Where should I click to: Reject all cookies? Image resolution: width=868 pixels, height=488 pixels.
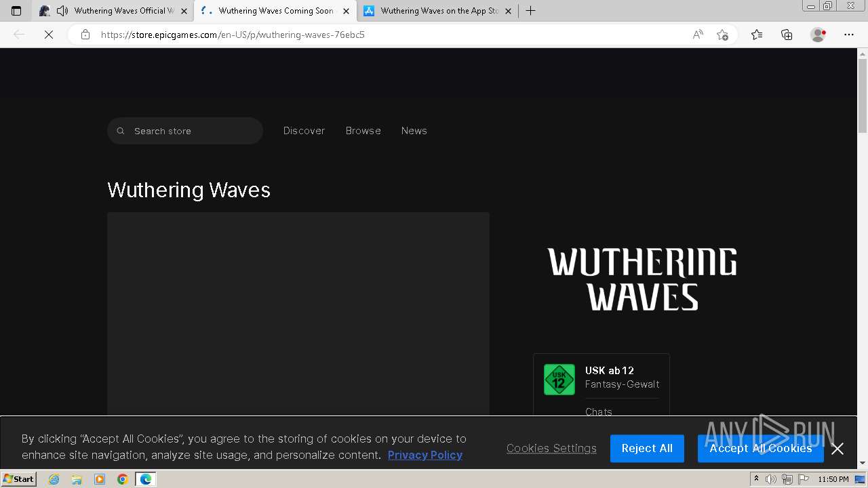647,448
